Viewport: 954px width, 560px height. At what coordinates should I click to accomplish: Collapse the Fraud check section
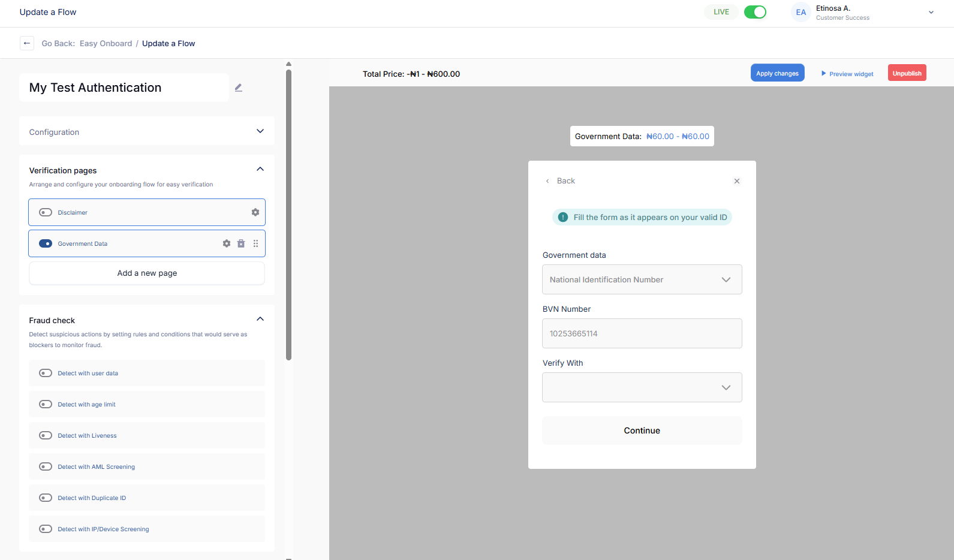pyautogui.click(x=260, y=319)
